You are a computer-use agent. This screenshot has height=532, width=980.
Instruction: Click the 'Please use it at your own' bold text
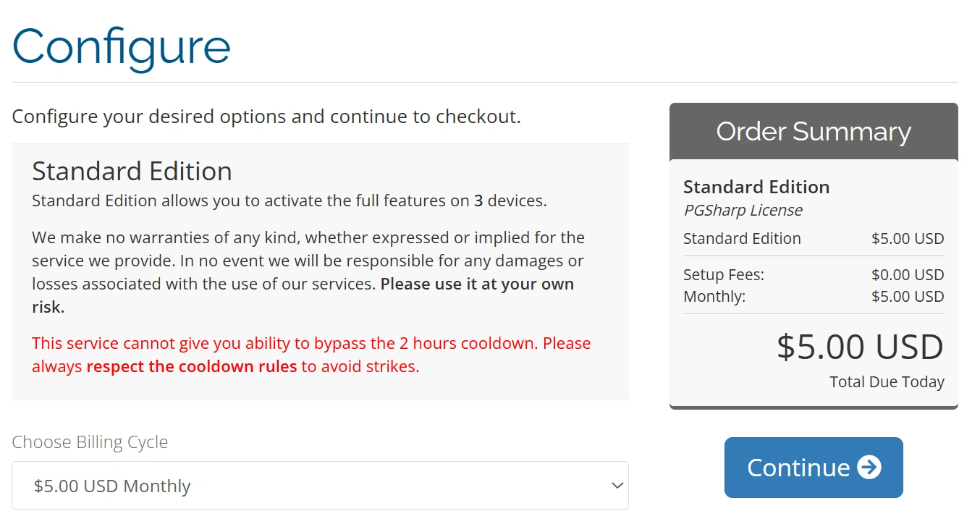tap(477, 284)
